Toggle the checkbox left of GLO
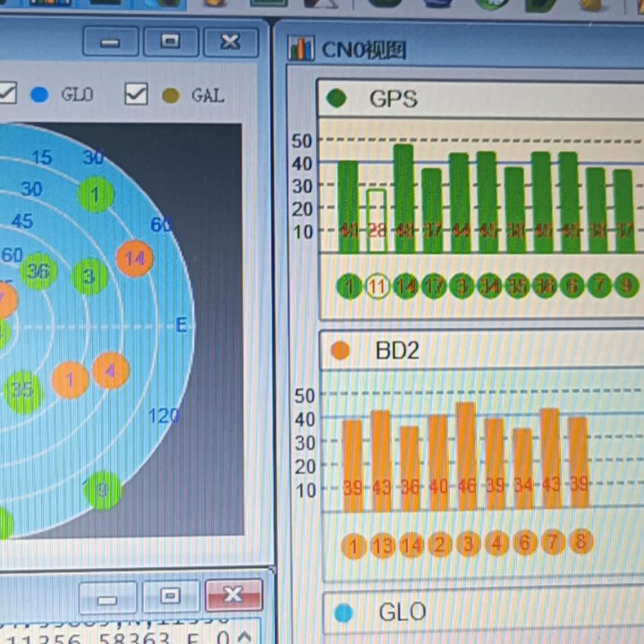This screenshot has width=644, height=644. pos(6,92)
